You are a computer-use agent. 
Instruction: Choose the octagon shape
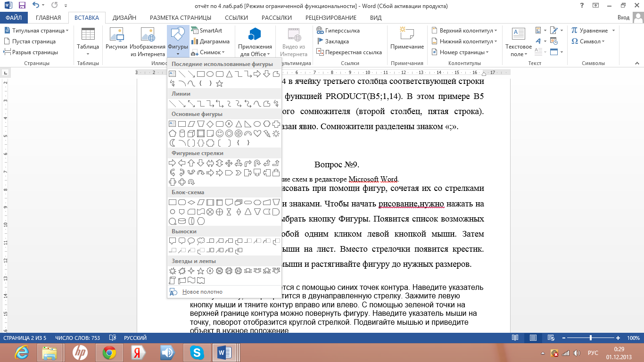[x=229, y=124]
